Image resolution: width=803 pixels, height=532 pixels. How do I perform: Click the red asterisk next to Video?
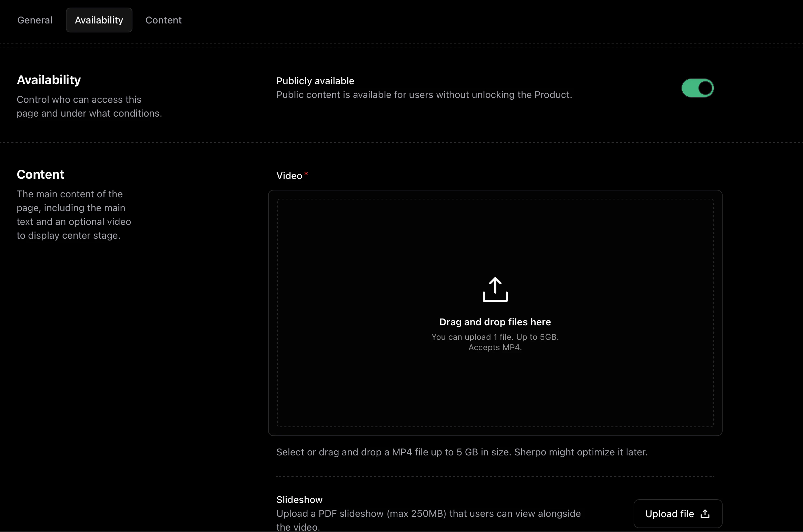click(x=306, y=174)
